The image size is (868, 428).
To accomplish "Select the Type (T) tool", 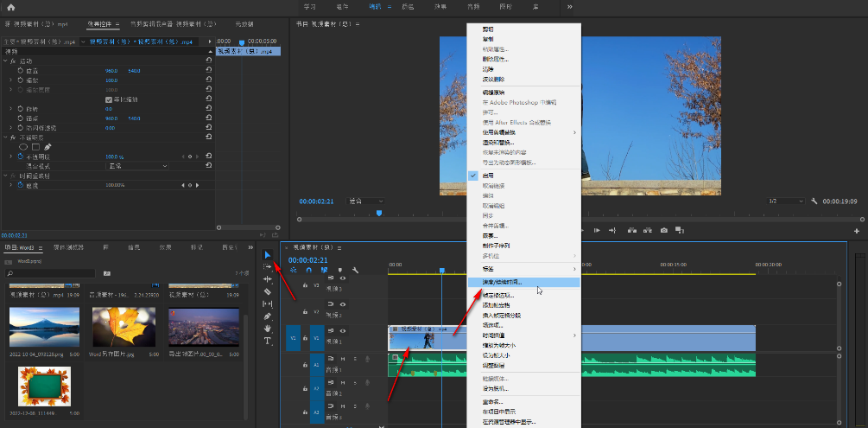I will coord(268,341).
